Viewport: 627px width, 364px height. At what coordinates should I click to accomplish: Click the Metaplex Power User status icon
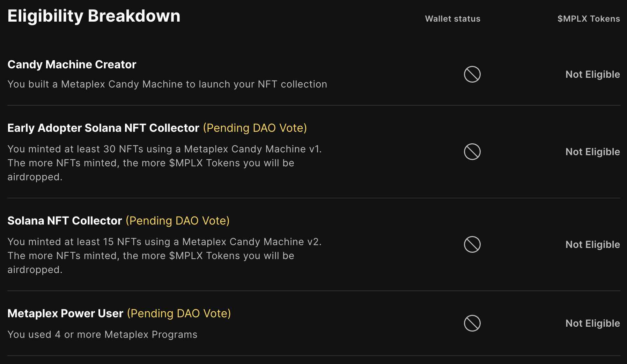tap(472, 323)
